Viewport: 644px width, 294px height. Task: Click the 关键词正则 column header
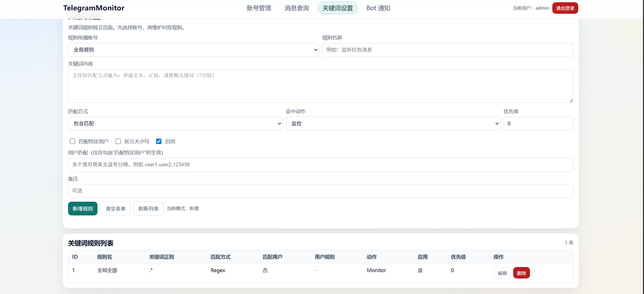(161, 257)
